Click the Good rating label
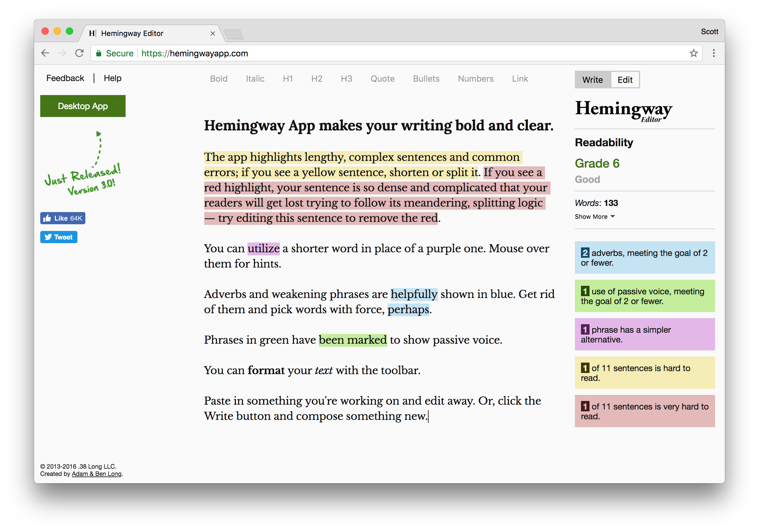Viewport: 759px width, 532px height. pos(587,179)
